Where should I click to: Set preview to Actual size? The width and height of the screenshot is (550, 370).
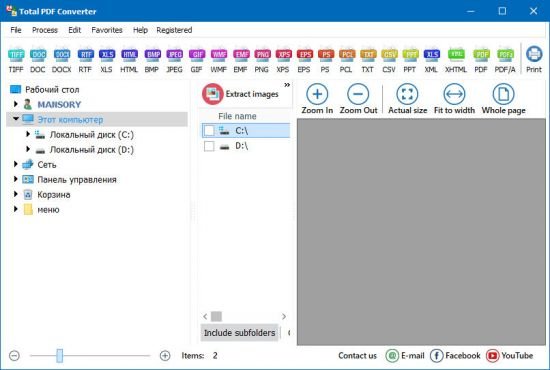(x=407, y=99)
